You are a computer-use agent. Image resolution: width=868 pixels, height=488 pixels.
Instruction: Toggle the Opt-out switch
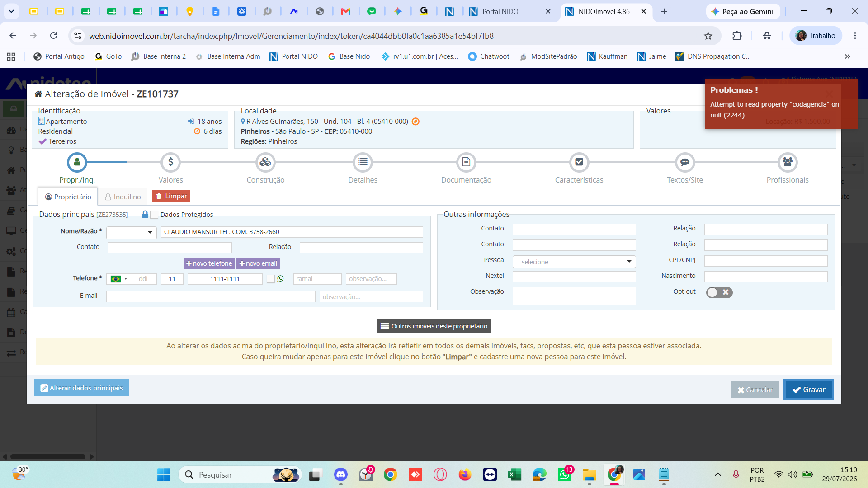coord(719,292)
